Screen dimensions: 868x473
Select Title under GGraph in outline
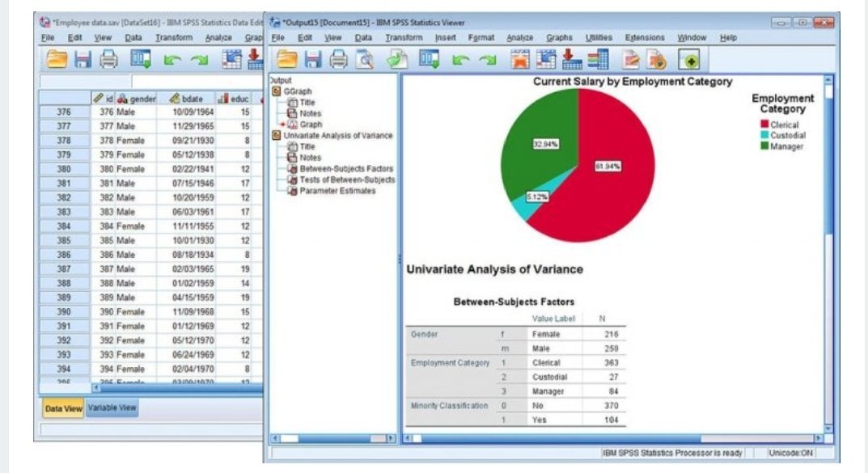pos(307,103)
